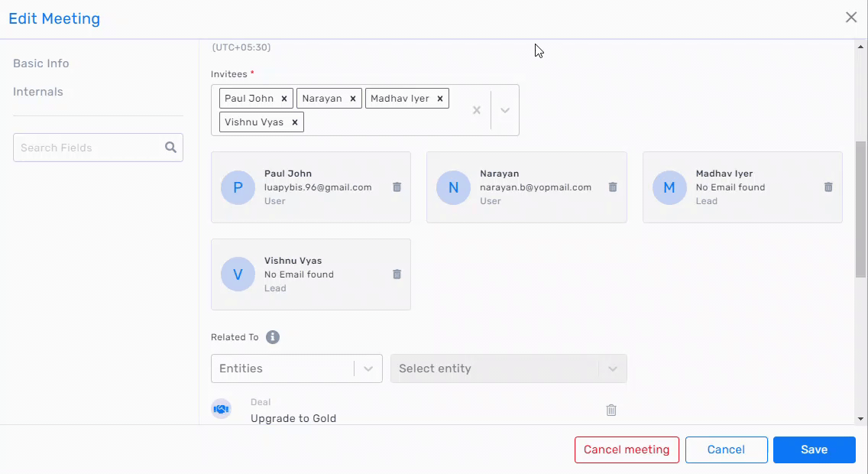The height and width of the screenshot is (474, 868).
Task: Click the email luapybis.96@gmail.com
Action: 318,187
